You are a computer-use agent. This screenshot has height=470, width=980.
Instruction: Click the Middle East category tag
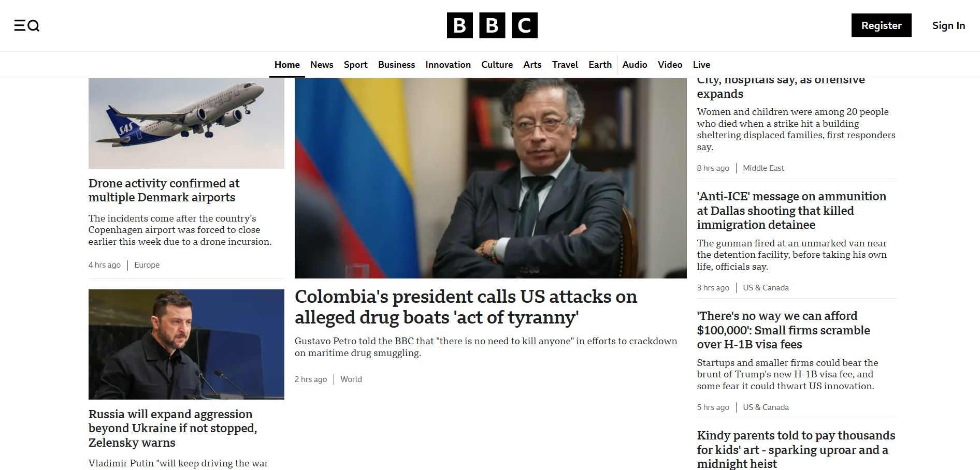click(763, 168)
